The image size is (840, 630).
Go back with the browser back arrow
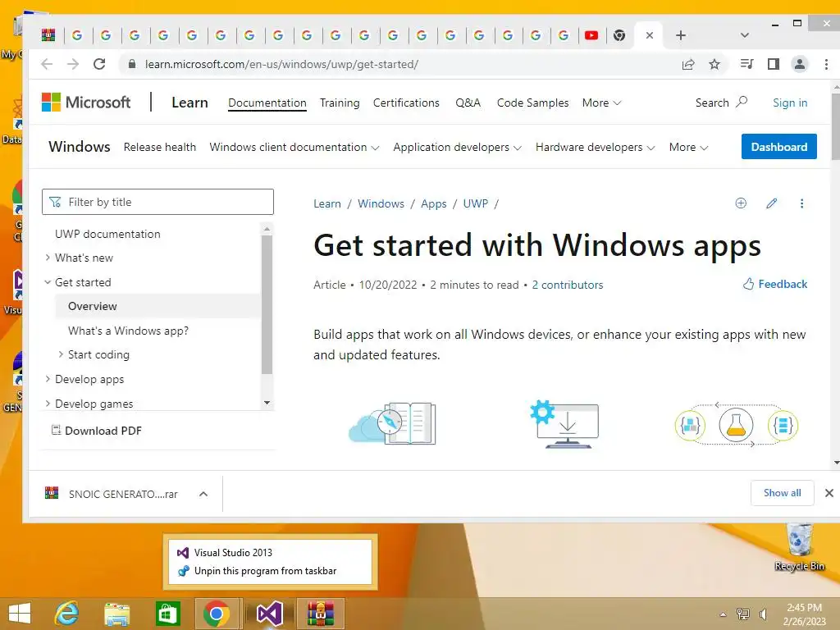tap(47, 64)
